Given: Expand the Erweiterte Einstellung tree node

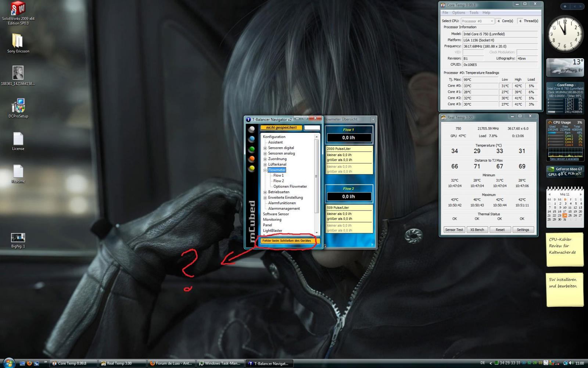Looking at the screenshot, I should (x=265, y=198).
